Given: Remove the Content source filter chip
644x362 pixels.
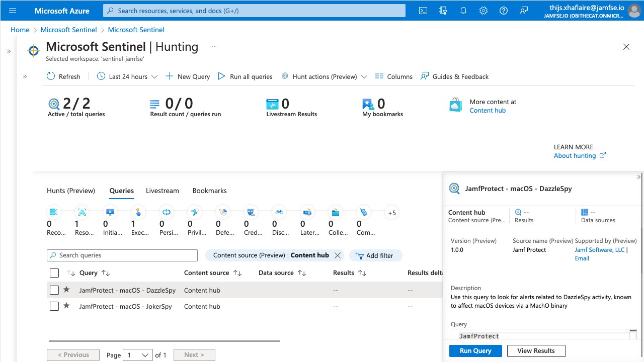Looking at the screenshot, I should coord(338,255).
